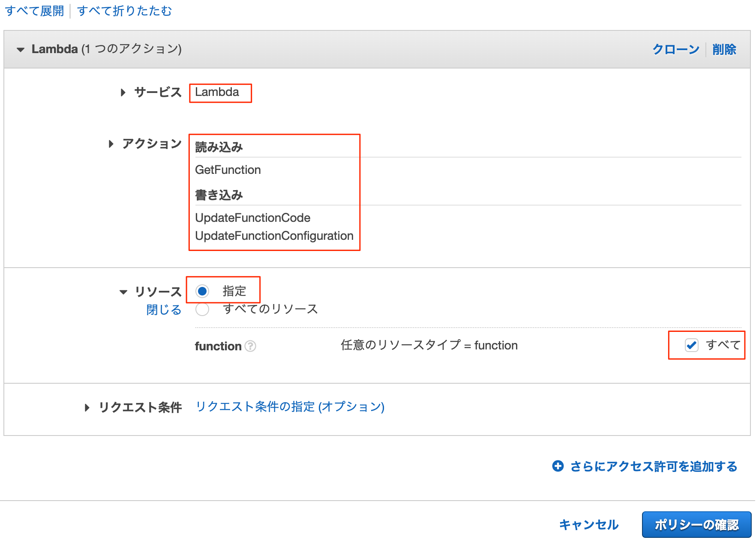Viewport: 756px width, 543px height.
Task: Click the plus icon to add more permissions
Action: [558, 466]
